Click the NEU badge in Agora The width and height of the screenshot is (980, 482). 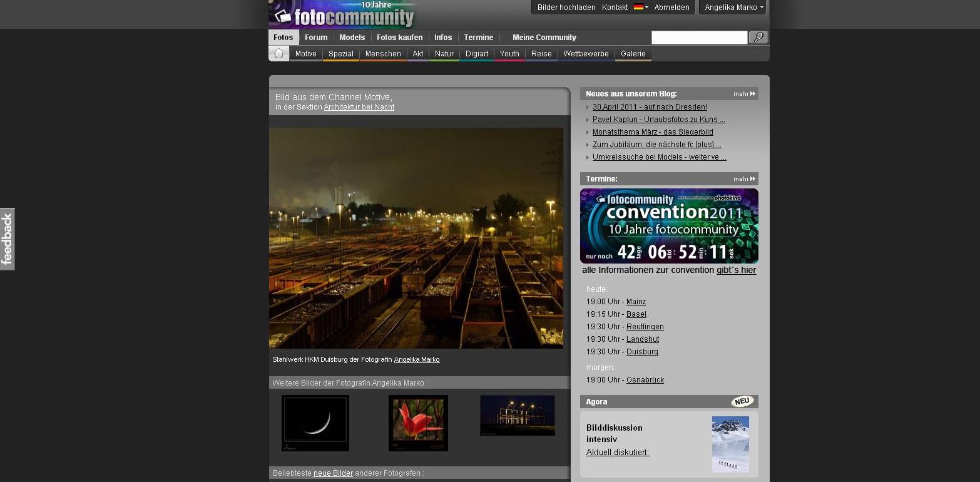click(742, 401)
